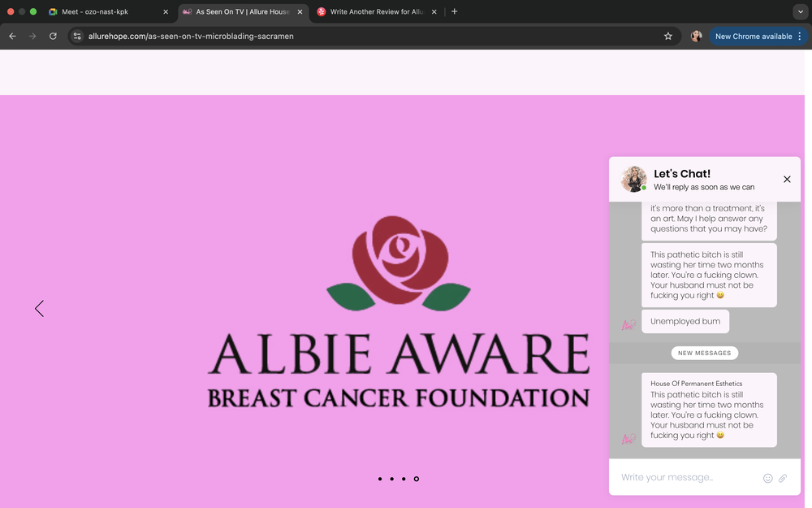Click "We'll reply as soon as we can"
This screenshot has width=812, height=508.
(704, 187)
